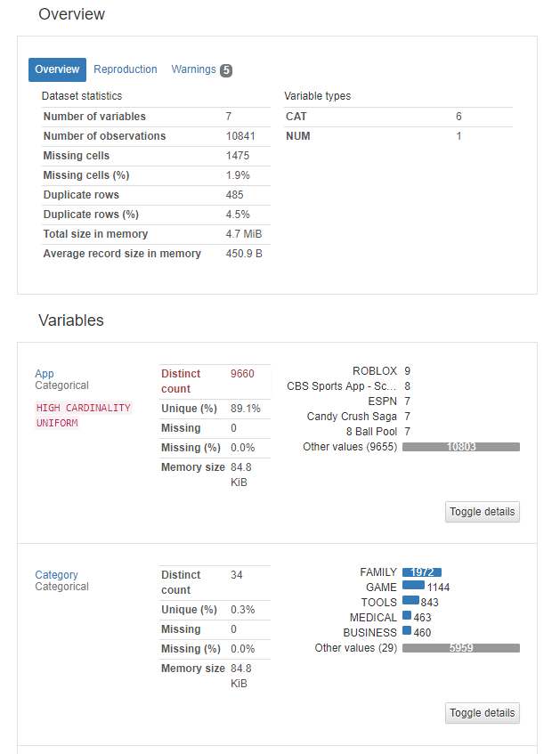Screen dimensions: 560x754
Task: Click the Warnings count badge 5
Action: coord(226,70)
